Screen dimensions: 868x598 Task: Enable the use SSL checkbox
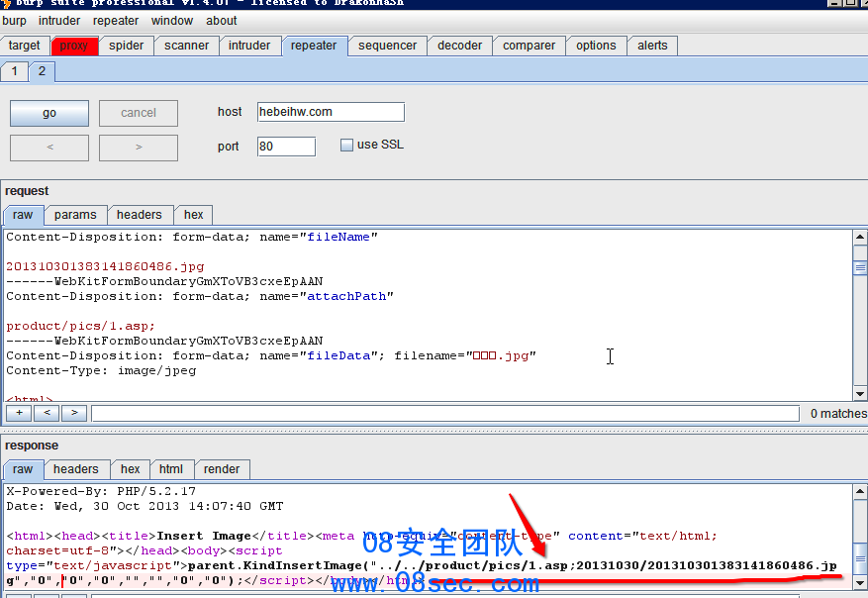tap(346, 146)
